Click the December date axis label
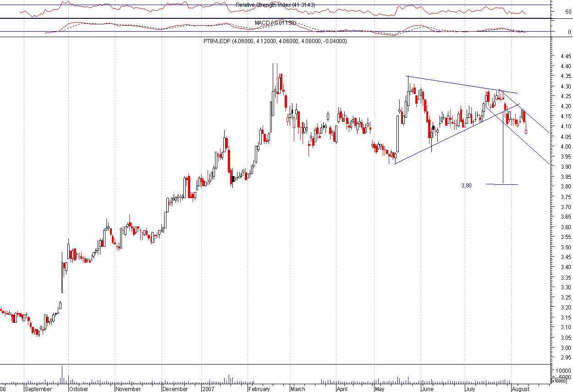This screenshot has height=392, width=573. pos(175,389)
